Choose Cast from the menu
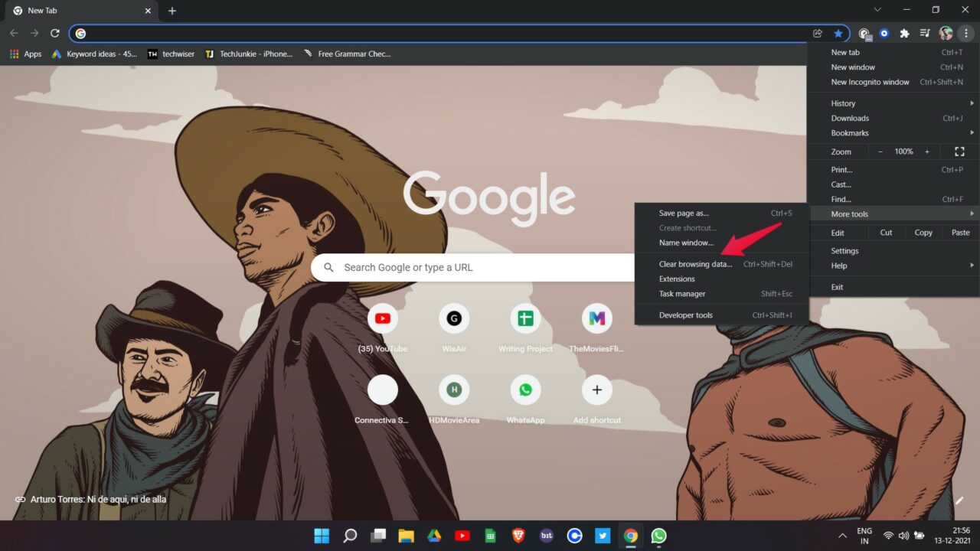This screenshot has height=551, width=980. (893, 184)
